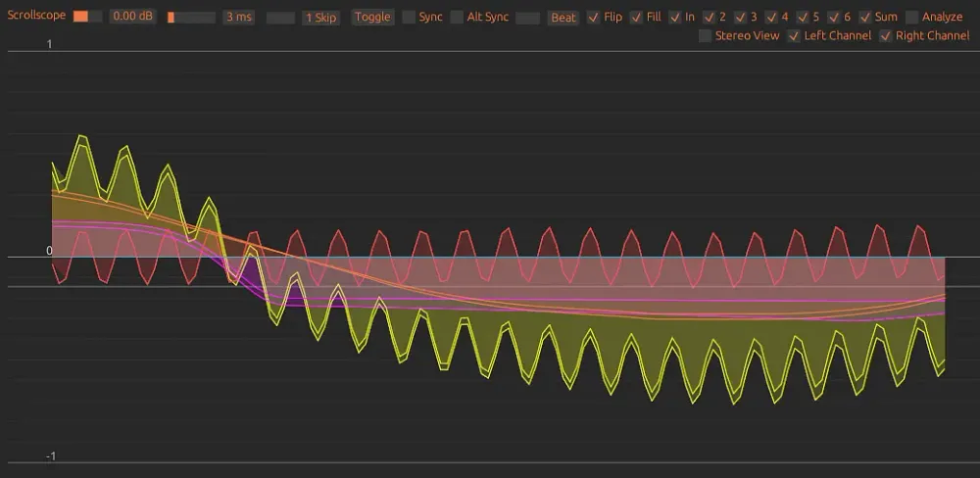Uncheck channel 3 checkbox
Viewport: 980px width, 478px height.
click(741, 18)
